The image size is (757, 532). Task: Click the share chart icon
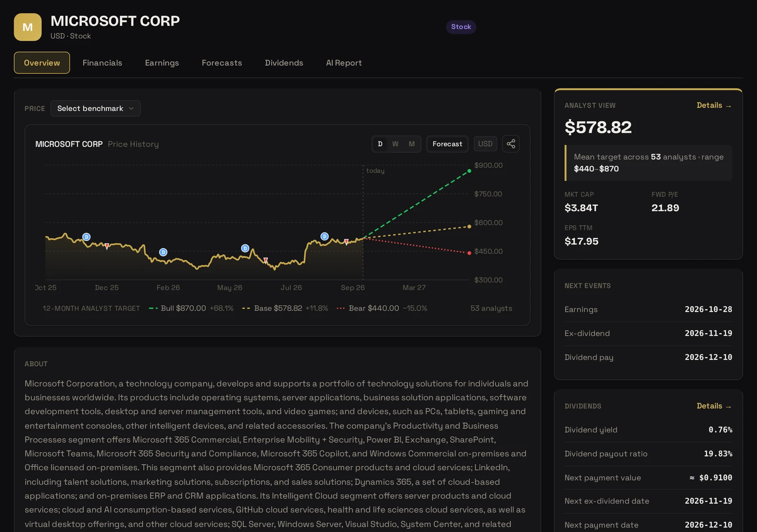511,144
